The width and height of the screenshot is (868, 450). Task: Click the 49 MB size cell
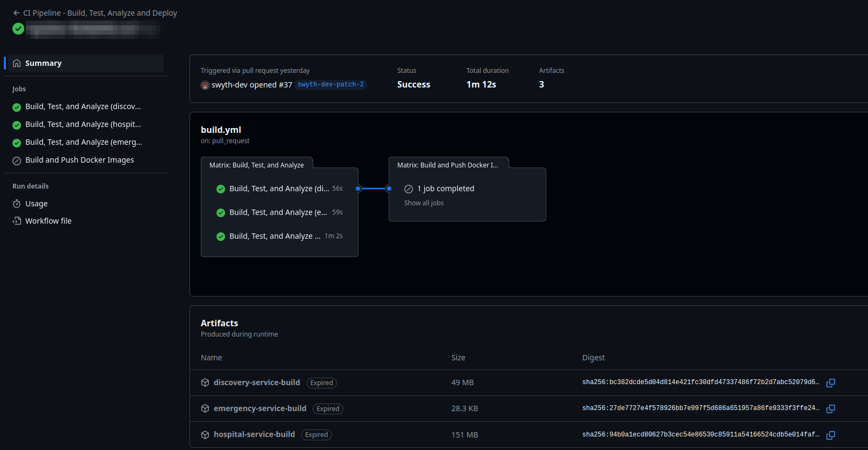[x=463, y=382]
